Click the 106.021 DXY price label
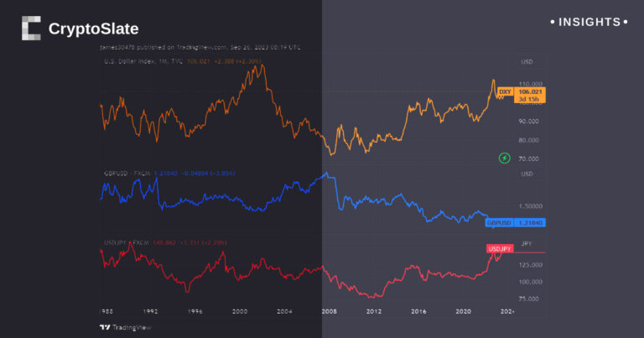This screenshot has width=644, height=338. click(532, 91)
